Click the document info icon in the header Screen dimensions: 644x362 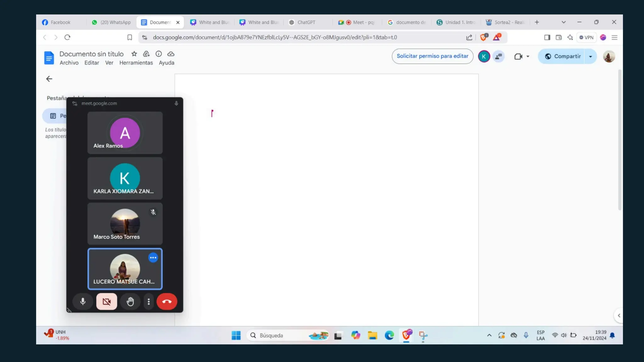tap(158, 54)
